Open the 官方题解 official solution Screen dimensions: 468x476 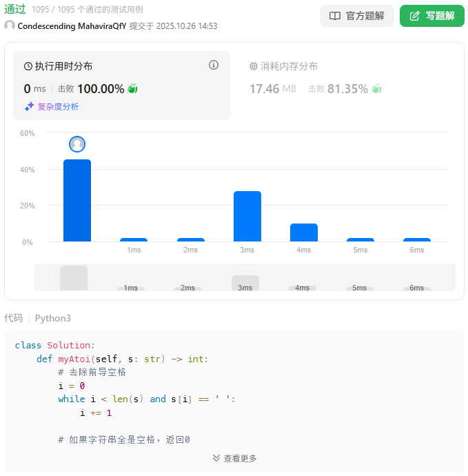pyautogui.click(x=357, y=16)
